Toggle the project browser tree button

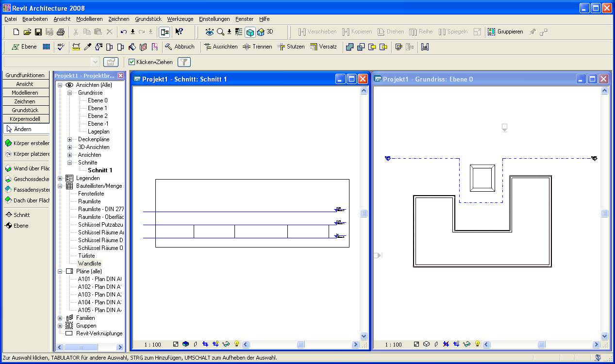click(165, 32)
